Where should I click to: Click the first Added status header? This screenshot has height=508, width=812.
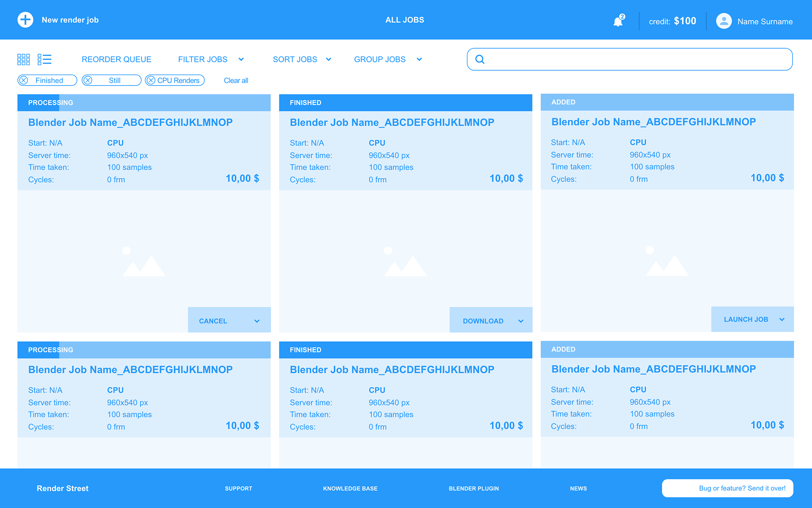point(667,102)
